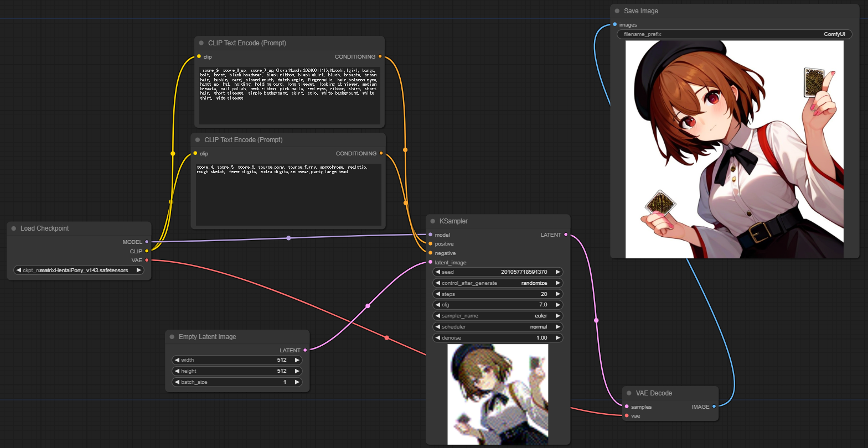The width and height of the screenshot is (868, 448).
Task: Decrease denoise using its left arrow
Action: (437, 338)
